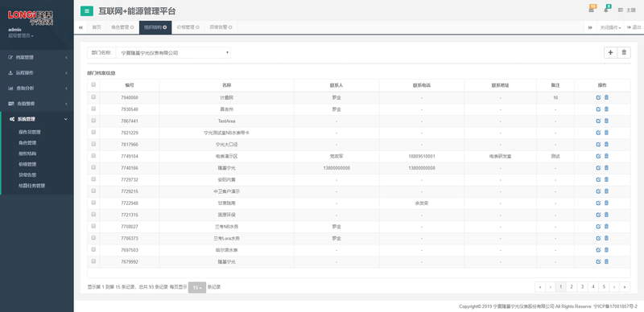The height and width of the screenshot is (312, 644).
Task: Check the box for row 7722948
Action: click(x=93, y=203)
